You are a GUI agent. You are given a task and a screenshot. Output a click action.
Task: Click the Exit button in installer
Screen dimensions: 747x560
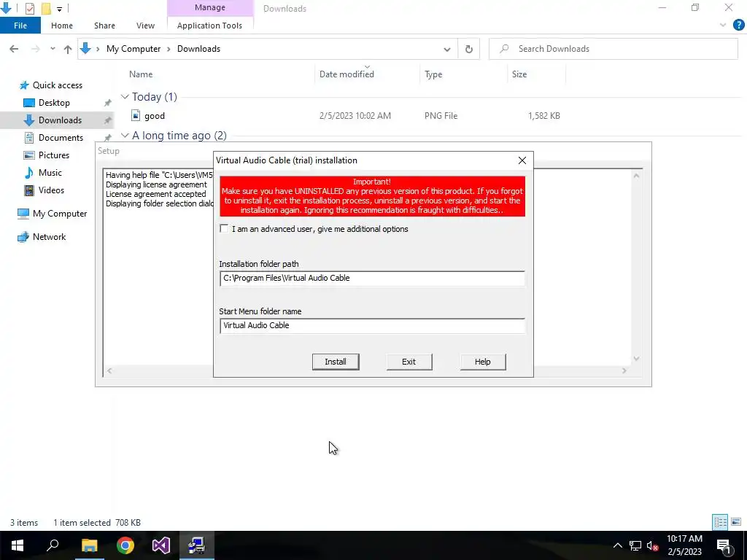(x=409, y=362)
